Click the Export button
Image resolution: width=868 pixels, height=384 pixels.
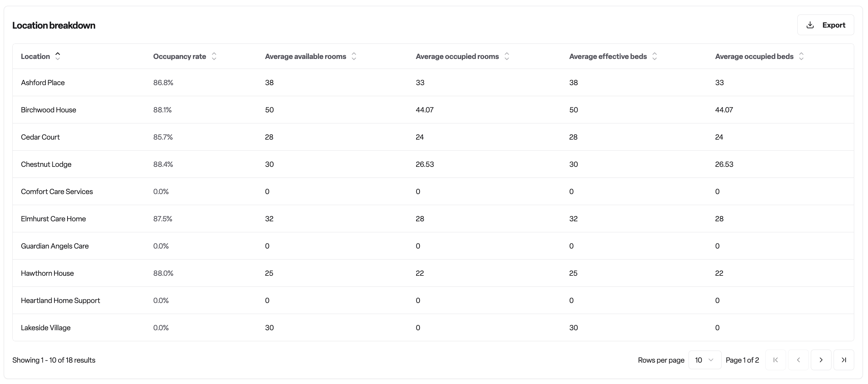(826, 25)
